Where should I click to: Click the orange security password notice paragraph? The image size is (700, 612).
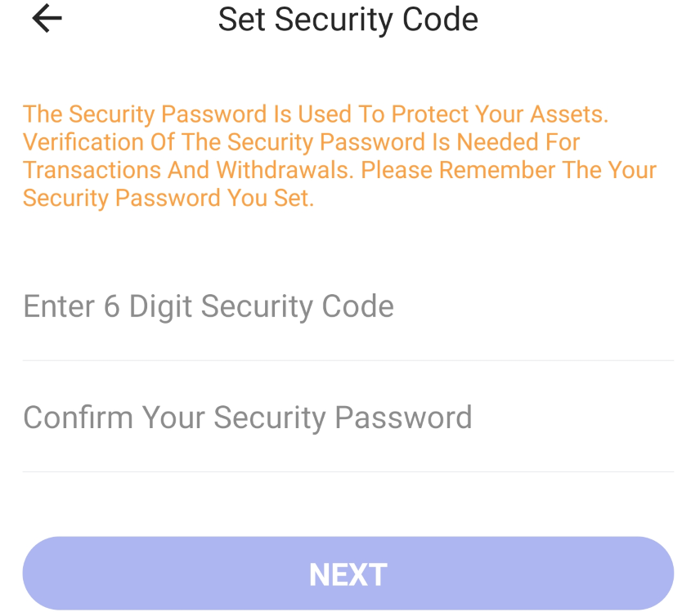[339, 156]
